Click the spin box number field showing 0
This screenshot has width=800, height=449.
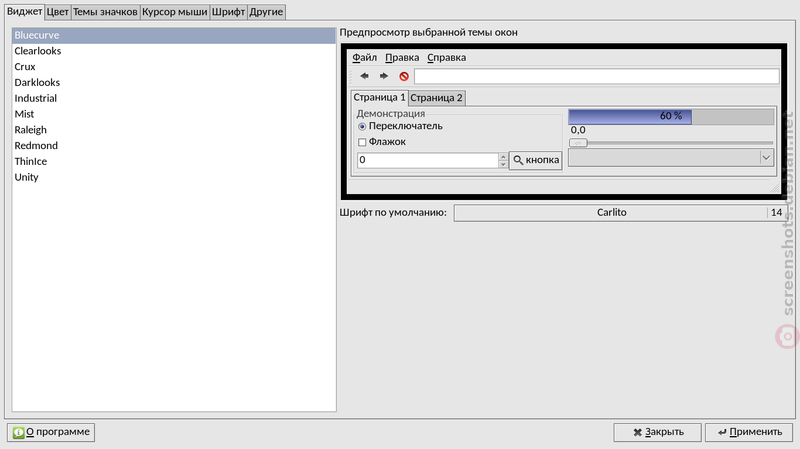tap(428, 160)
